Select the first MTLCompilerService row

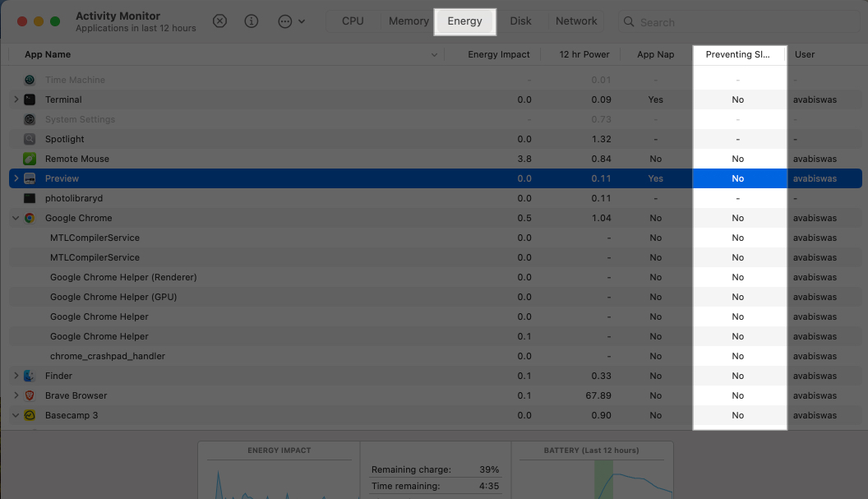pyautogui.click(x=436, y=238)
